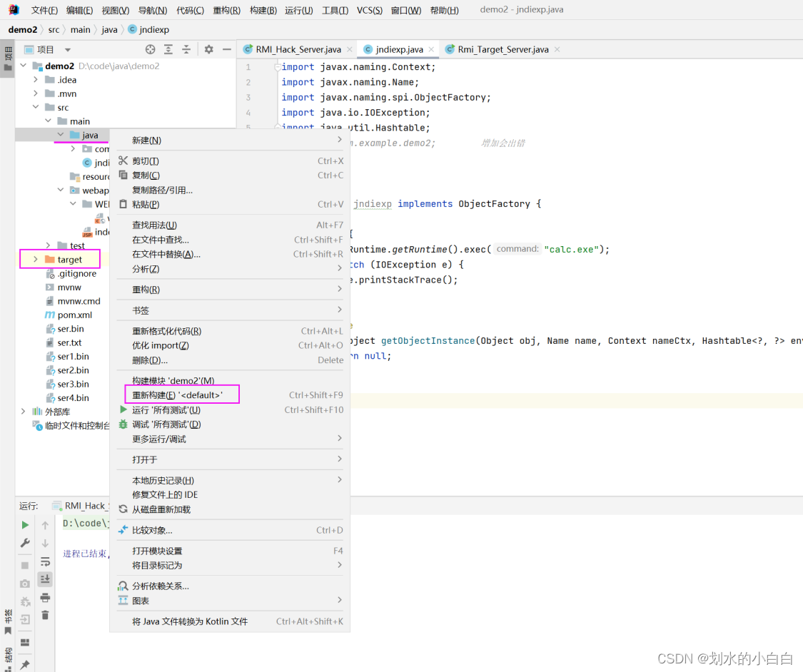Choose 重新构建 '<default>' in context menu
The width and height of the screenshot is (803, 672).
tap(229, 395)
